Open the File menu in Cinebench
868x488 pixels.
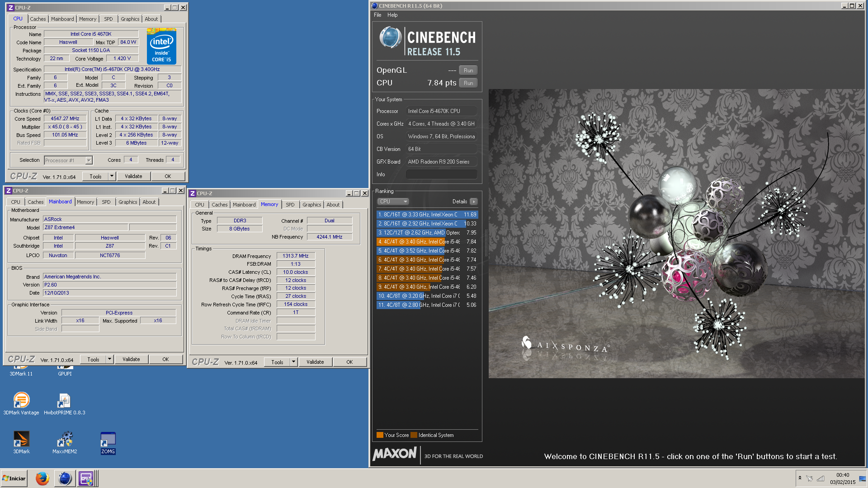[x=377, y=15]
